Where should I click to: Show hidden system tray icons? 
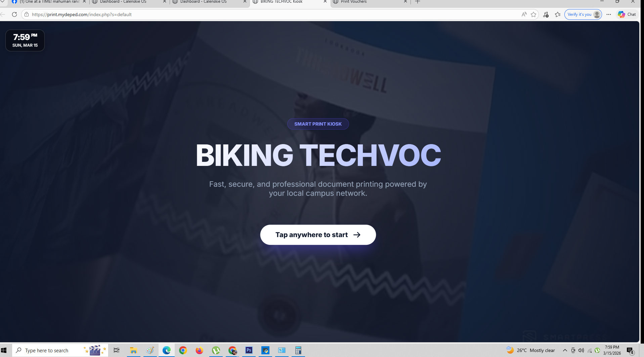click(565, 350)
